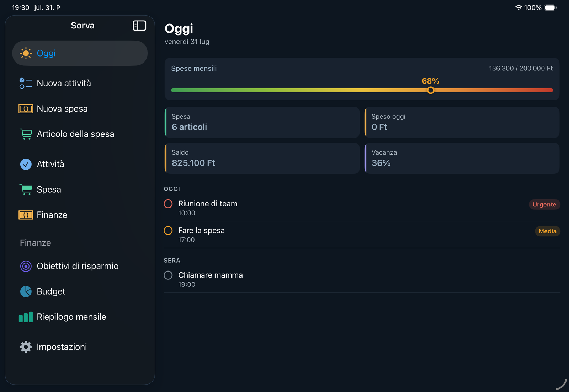569x392 pixels.
Task: Select the cart icon for Articolo della spesa
Action: [x=26, y=134]
